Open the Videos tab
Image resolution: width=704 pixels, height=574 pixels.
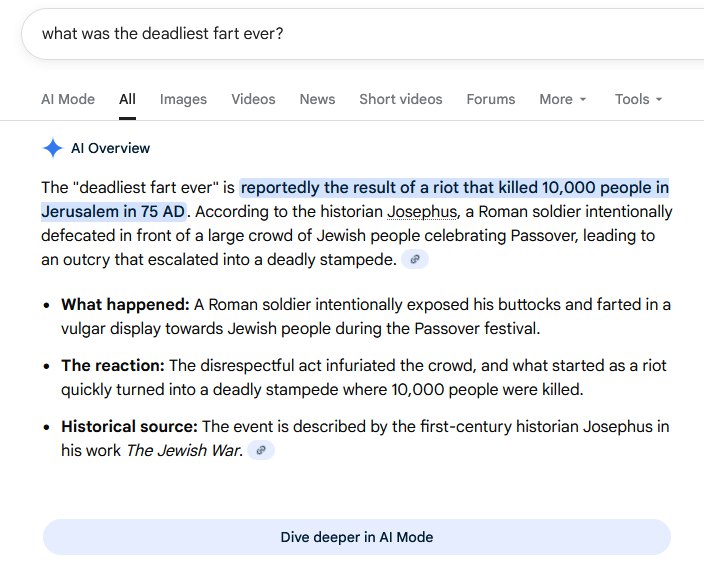click(x=253, y=99)
